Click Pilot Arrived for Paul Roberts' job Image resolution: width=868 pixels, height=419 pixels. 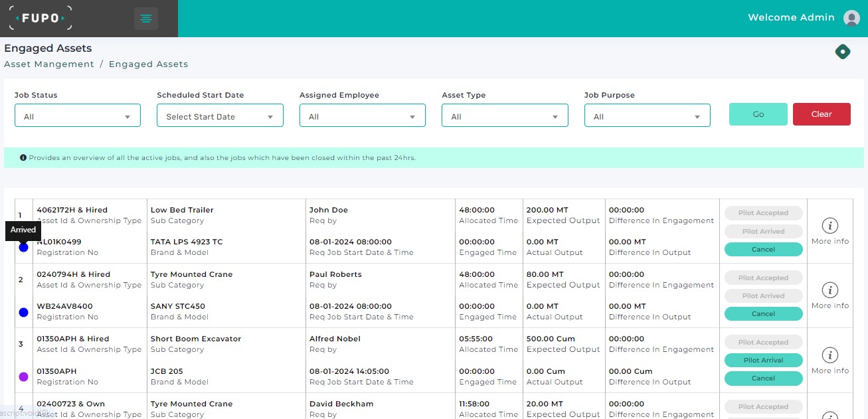tap(763, 296)
